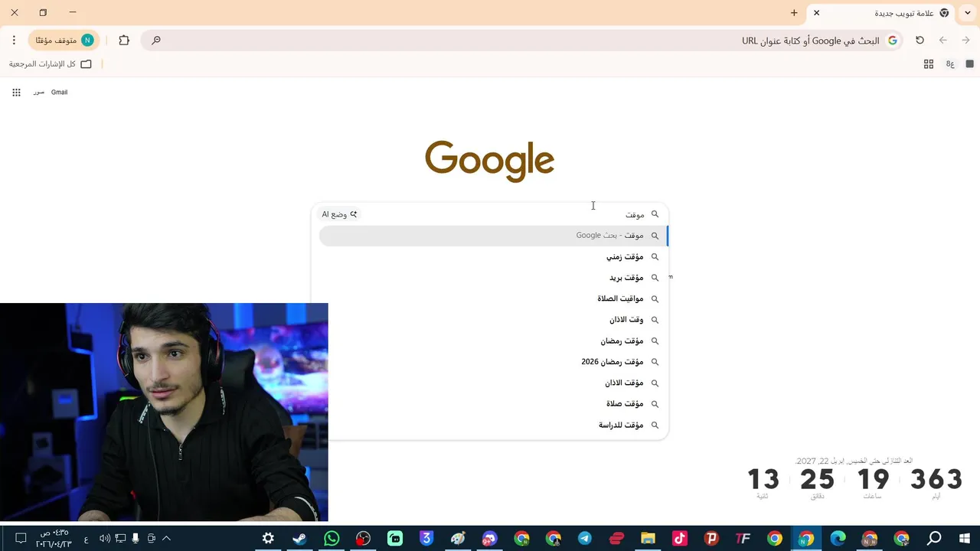Image resolution: width=980 pixels, height=551 pixels.
Task: Open File Explorer from the taskbar
Action: [648, 539]
